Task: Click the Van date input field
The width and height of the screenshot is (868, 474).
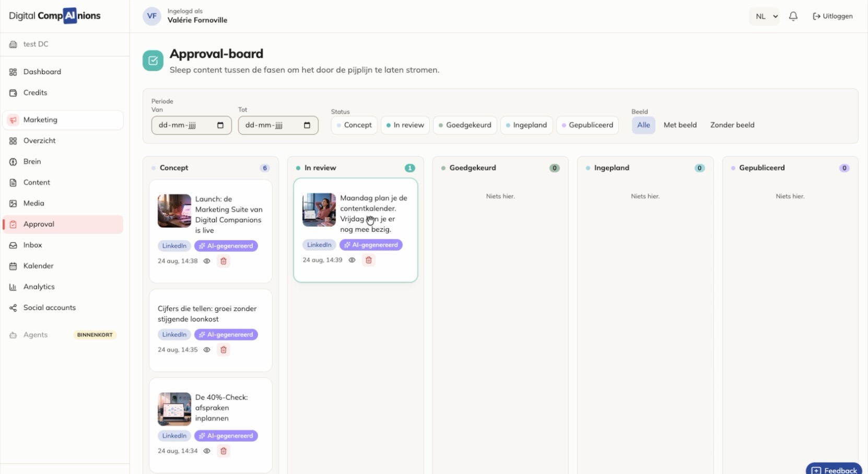Action: (192, 125)
